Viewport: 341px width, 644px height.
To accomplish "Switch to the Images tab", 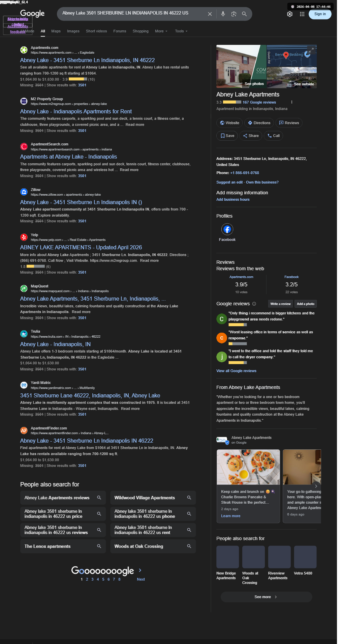I will coord(73,31).
